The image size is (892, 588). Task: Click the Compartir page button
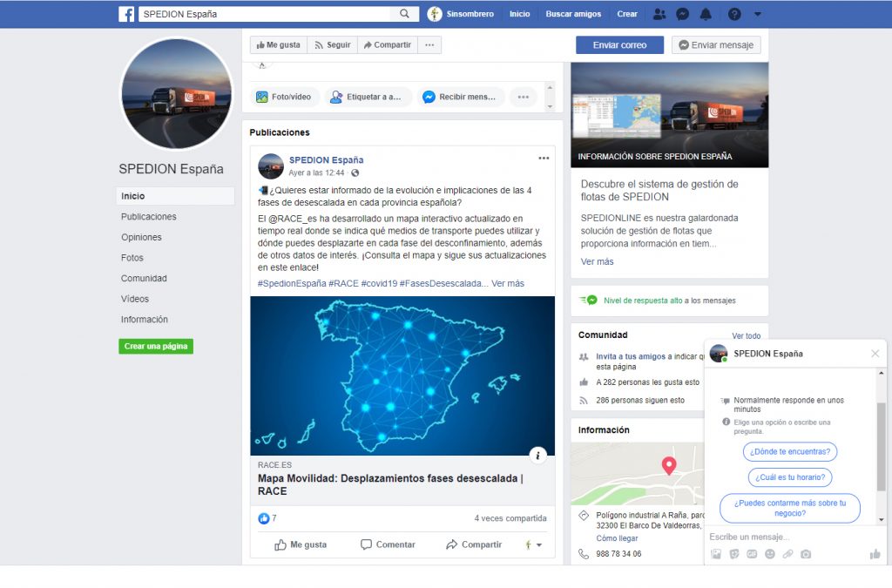coord(388,45)
